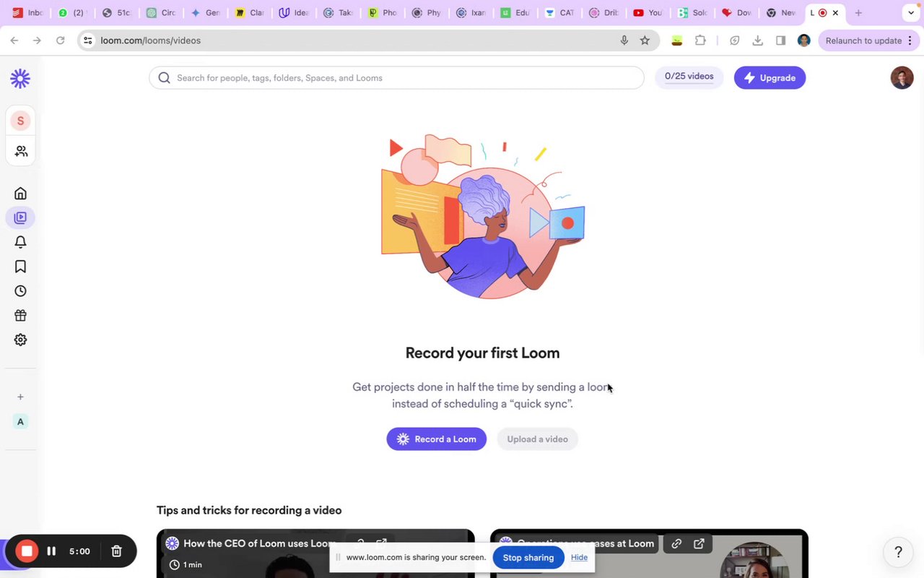The height and width of the screenshot is (578, 924).
Task: Go to Home via the house icon
Action: pyautogui.click(x=20, y=193)
